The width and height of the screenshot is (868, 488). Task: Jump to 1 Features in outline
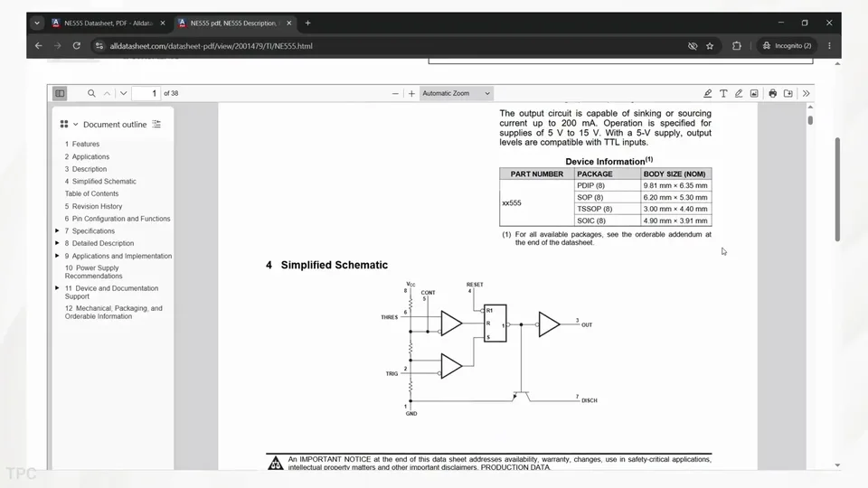point(82,144)
